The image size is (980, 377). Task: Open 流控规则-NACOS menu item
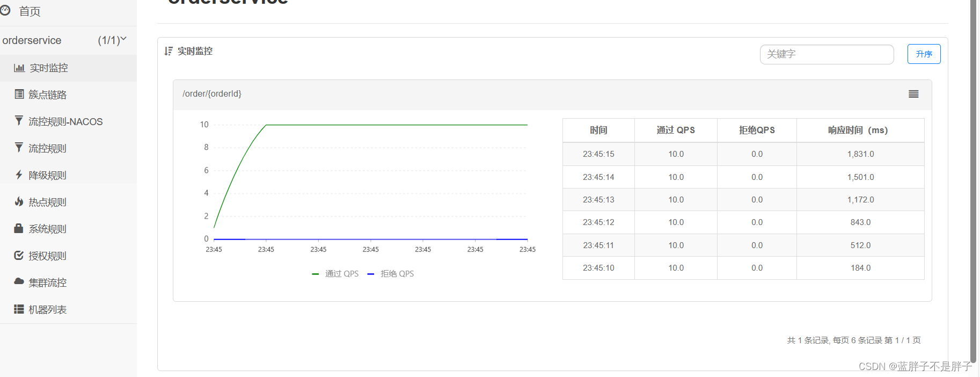pyautogui.click(x=65, y=121)
